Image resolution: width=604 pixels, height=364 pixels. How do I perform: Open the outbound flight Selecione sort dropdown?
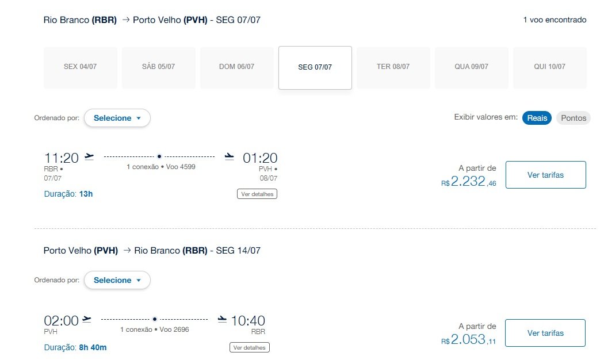[117, 118]
